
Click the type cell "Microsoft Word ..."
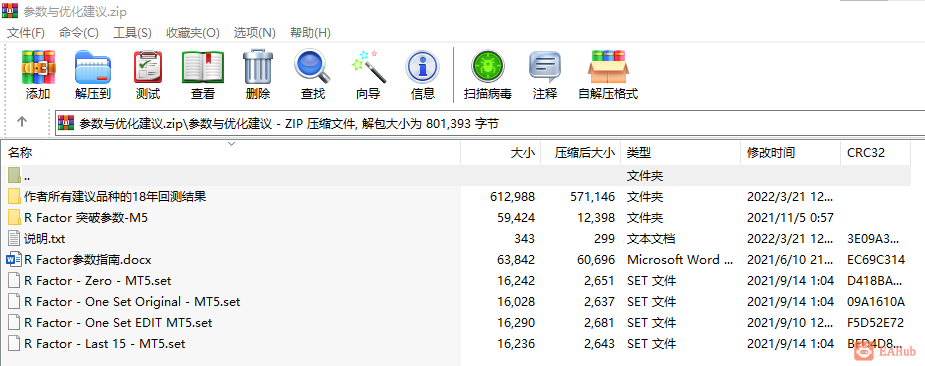tap(680, 260)
